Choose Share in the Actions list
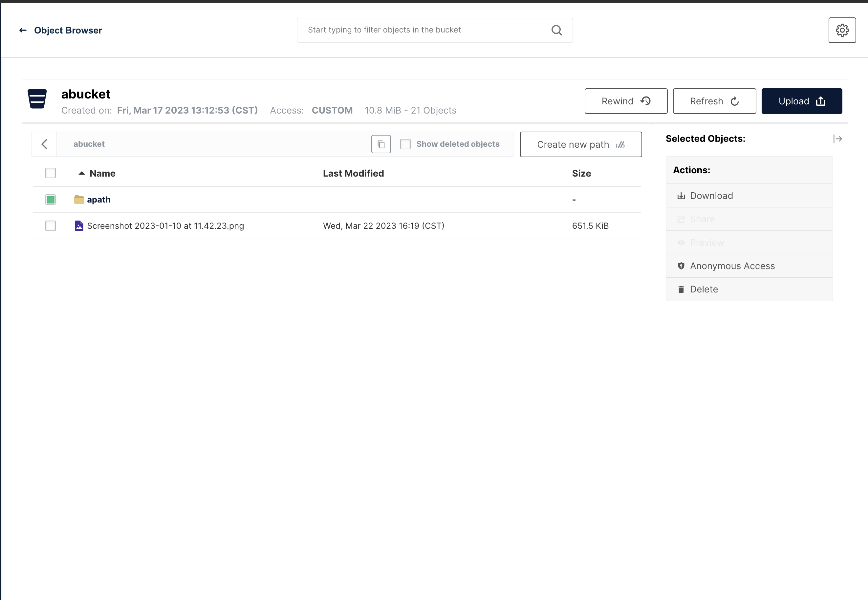 coord(749,219)
